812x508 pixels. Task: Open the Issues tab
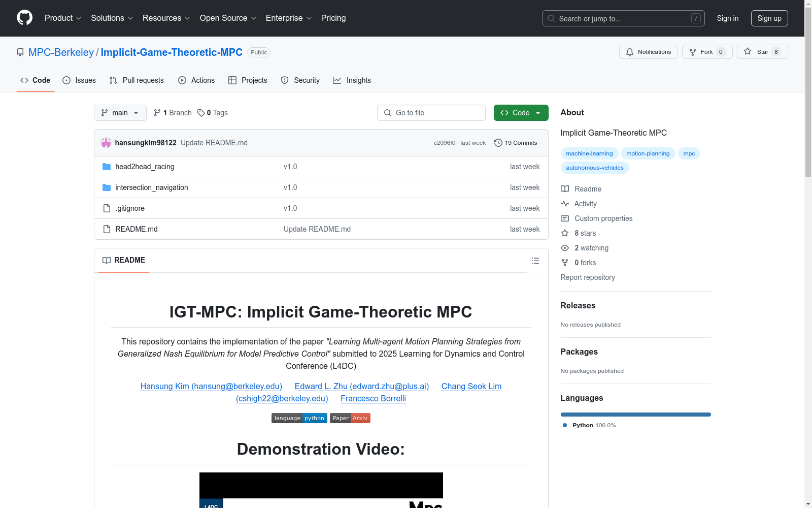pos(79,80)
